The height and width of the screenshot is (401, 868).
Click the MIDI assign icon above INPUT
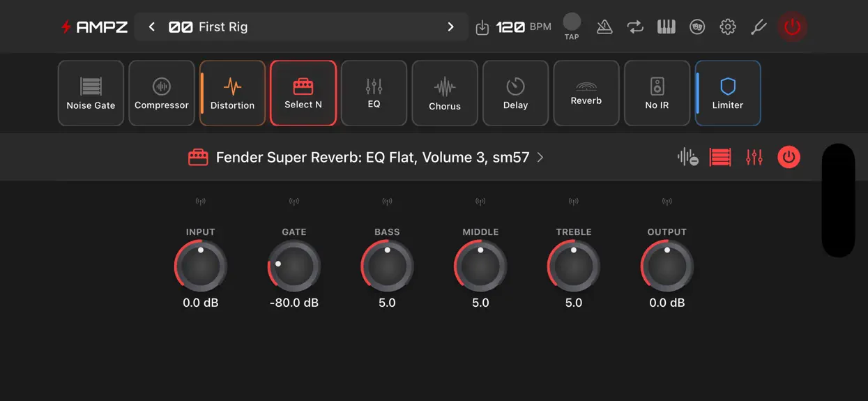click(201, 202)
